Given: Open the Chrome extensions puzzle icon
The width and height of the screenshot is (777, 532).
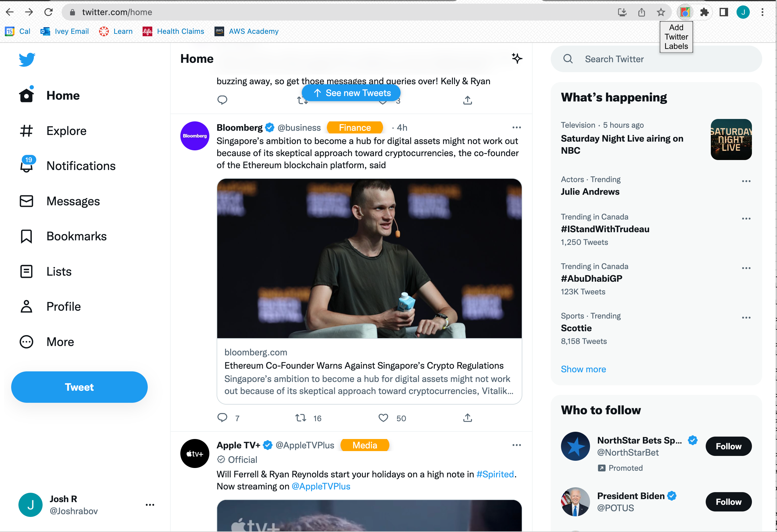Looking at the screenshot, I should pos(704,12).
